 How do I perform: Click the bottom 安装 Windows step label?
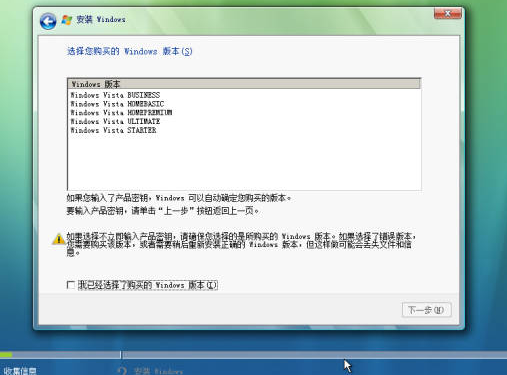158,371
